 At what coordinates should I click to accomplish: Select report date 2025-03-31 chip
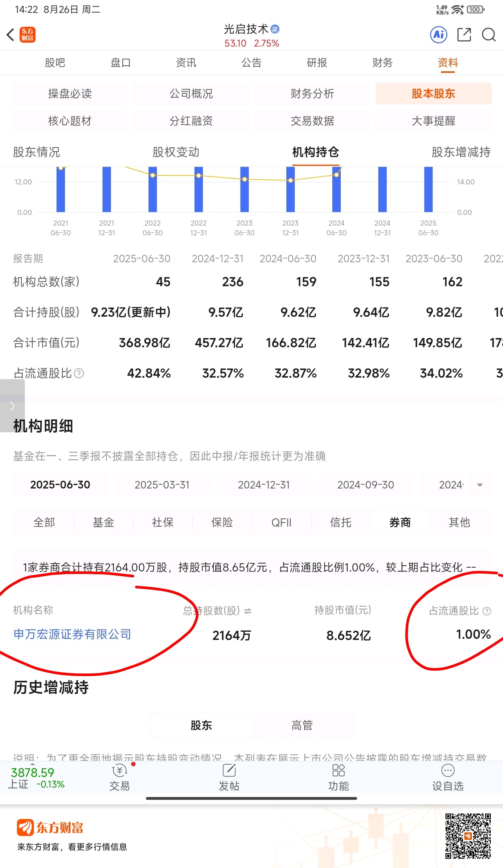click(162, 485)
